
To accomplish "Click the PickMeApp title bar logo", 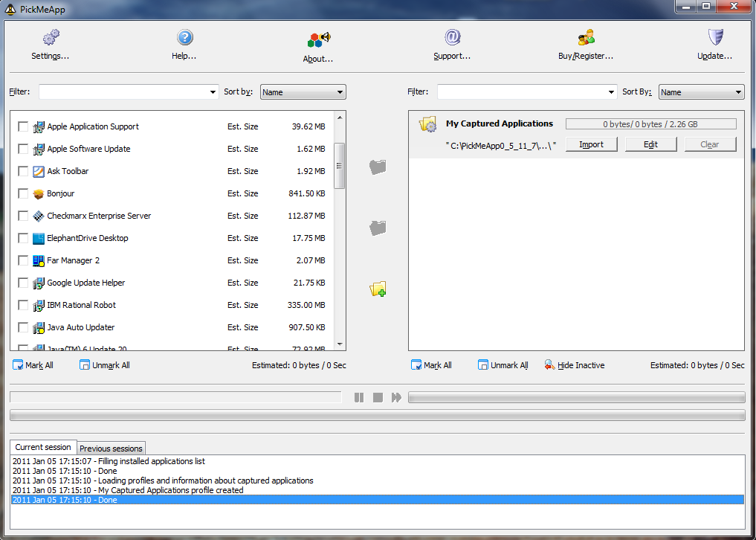I will pyautogui.click(x=10, y=9).
